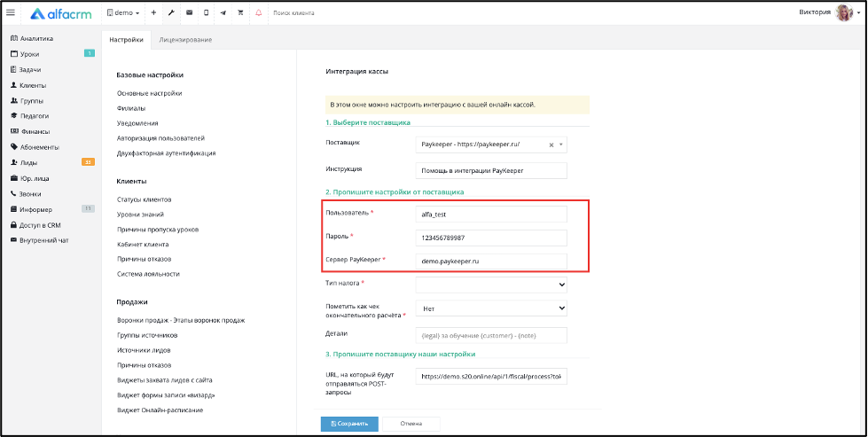The width and height of the screenshot is (868, 437).
Task: Open Звонки in the sidebar
Action: (x=26, y=194)
